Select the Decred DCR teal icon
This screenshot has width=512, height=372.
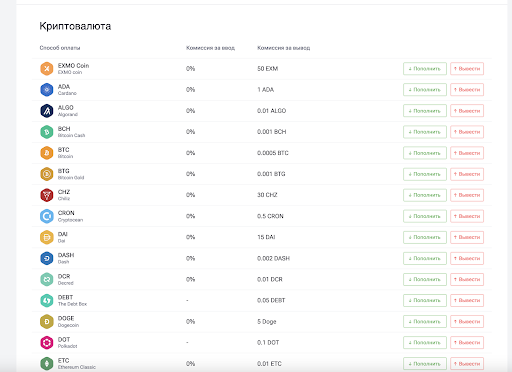[x=47, y=279]
